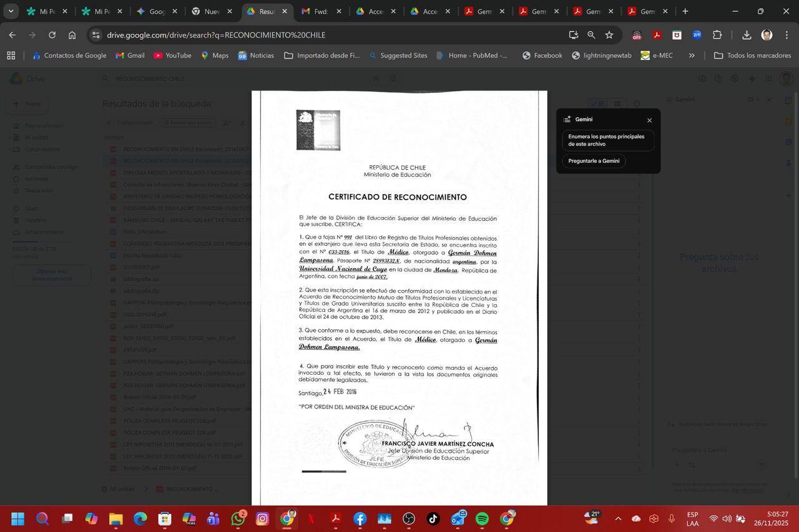The width and height of the screenshot is (799, 532).
Task: Open the YouTube bookmark
Action: 172,56
